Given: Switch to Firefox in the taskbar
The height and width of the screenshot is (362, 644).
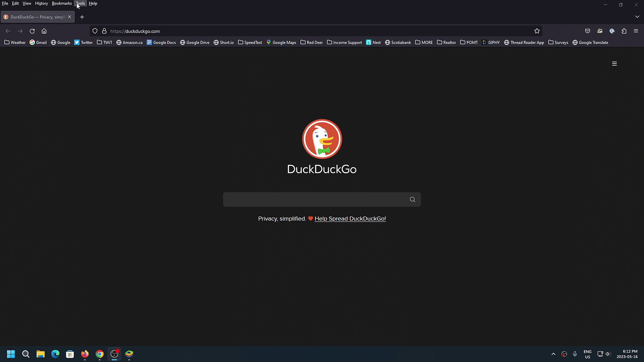Looking at the screenshot, I should [x=84, y=354].
